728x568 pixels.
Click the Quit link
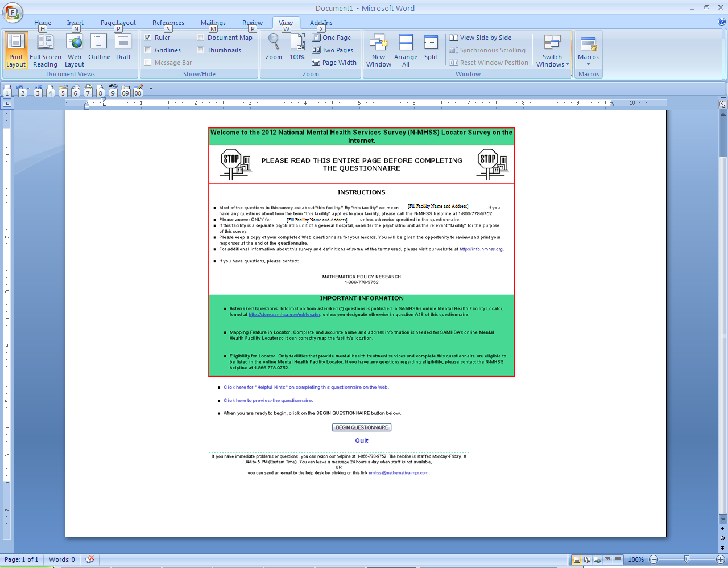click(362, 441)
